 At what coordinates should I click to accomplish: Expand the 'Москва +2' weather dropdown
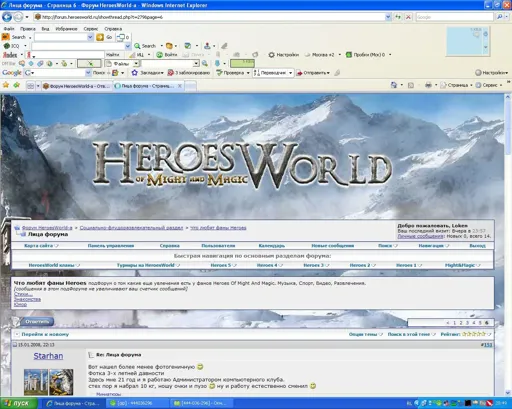[339, 55]
